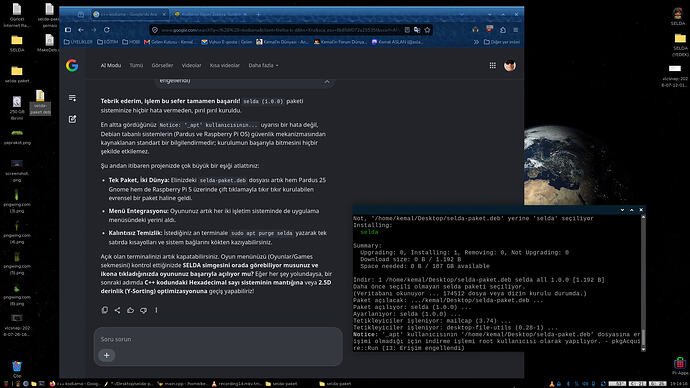This screenshot has height=388, width=690.
Task: Open Pi-Apps desktop icon
Action: (x=679, y=366)
